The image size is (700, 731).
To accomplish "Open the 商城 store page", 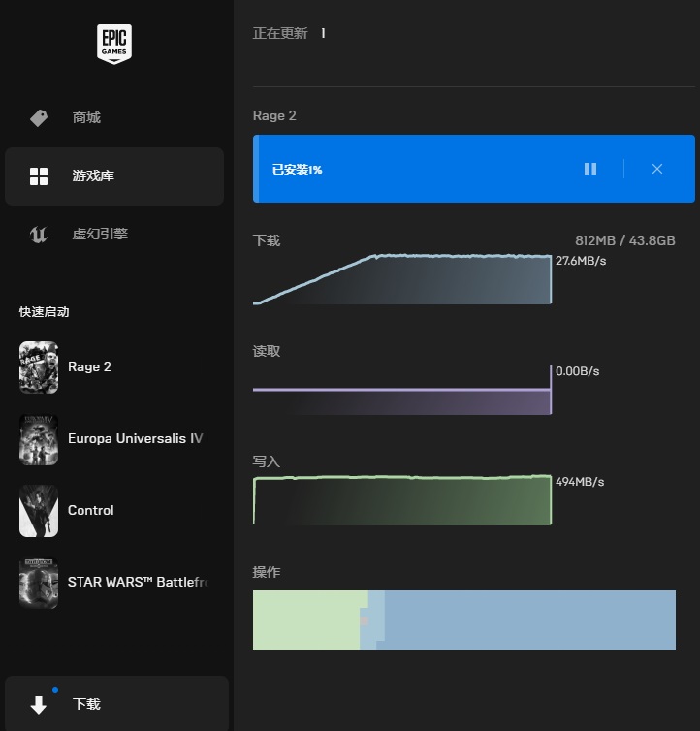I will (86, 118).
